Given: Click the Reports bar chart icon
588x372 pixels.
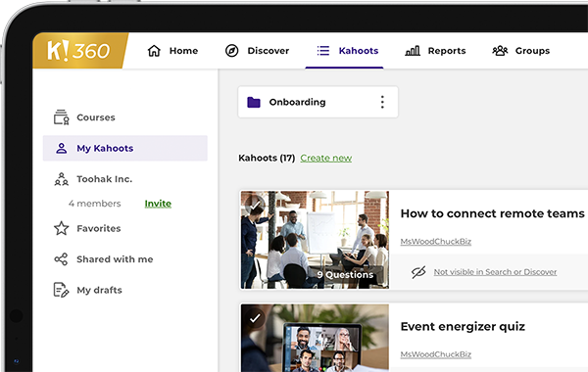Looking at the screenshot, I should pyautogui.click(x=413, y=51).
